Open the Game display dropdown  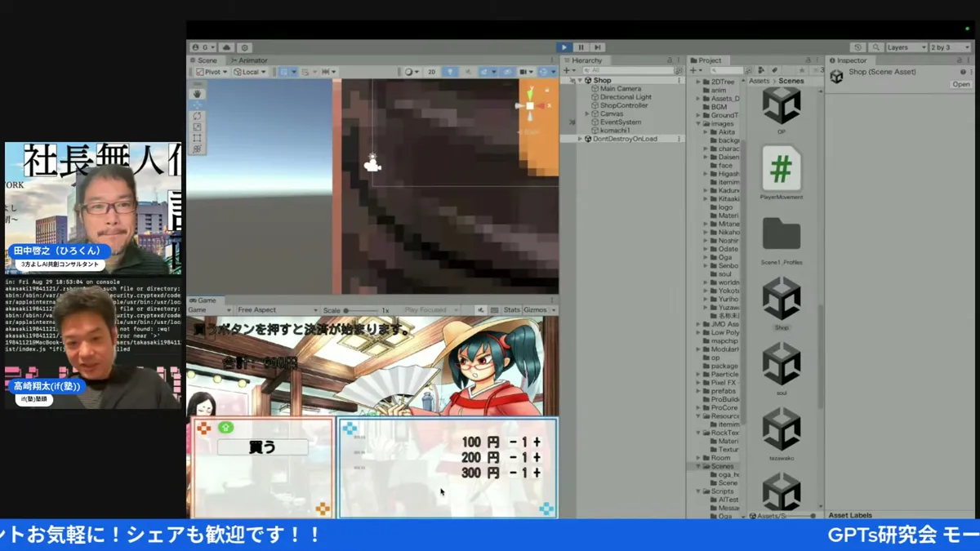click(x=208, y=310)
